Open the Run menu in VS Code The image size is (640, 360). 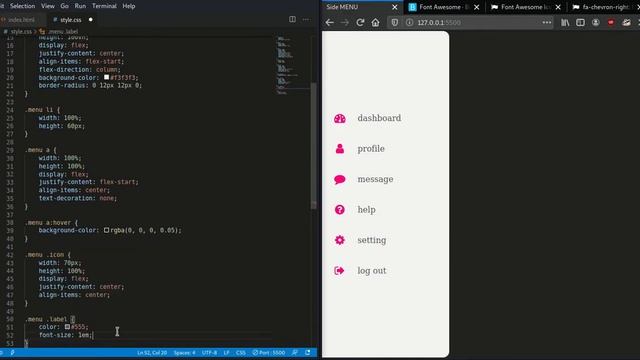tap(80, 6)
